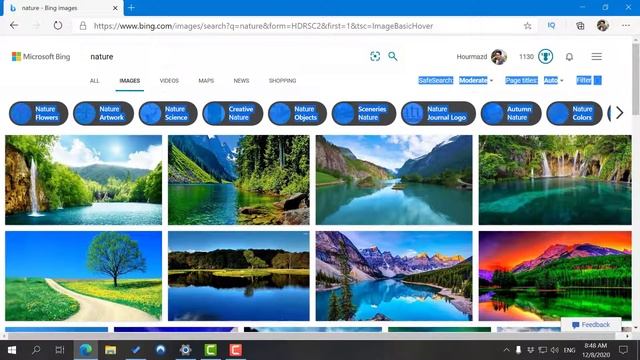Open turquoise pool waterfalls image
Image resolution: width=640 pixels, height=360 pixels.
[555, 180]
